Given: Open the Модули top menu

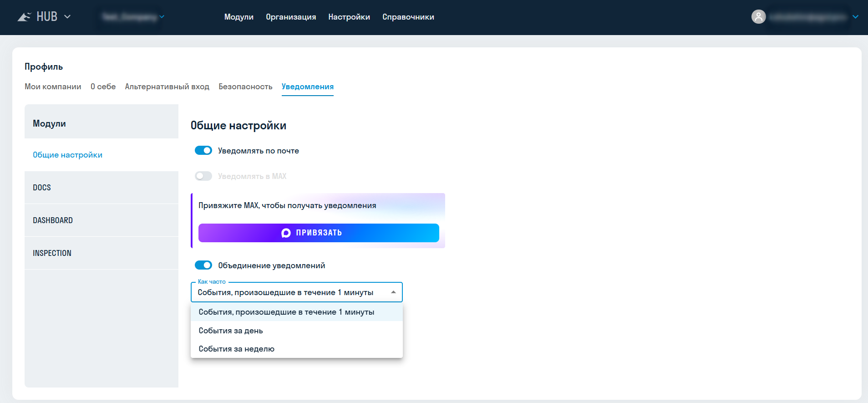Looking at the screenshot, I should click(x=239, y=17).
